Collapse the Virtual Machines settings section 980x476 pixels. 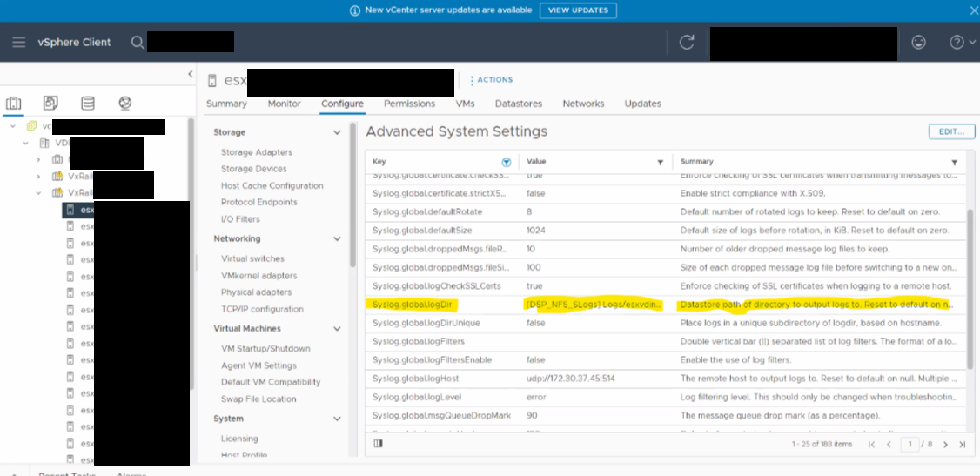point(337,329)
